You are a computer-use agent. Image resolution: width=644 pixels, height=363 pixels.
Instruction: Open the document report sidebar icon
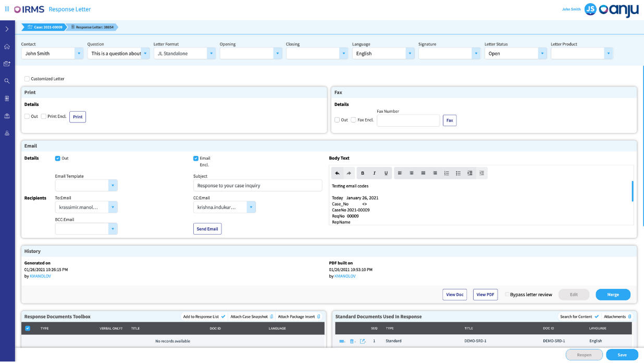(7, 98)
